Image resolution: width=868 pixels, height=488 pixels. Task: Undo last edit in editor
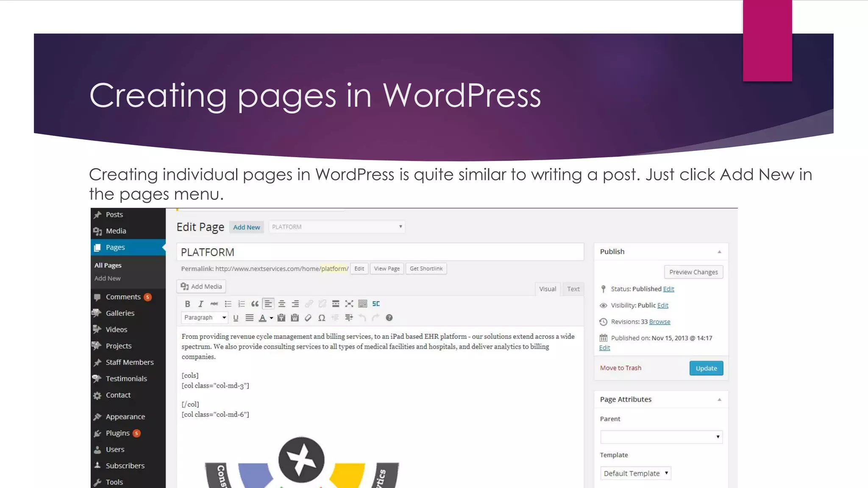pos(362,318)
